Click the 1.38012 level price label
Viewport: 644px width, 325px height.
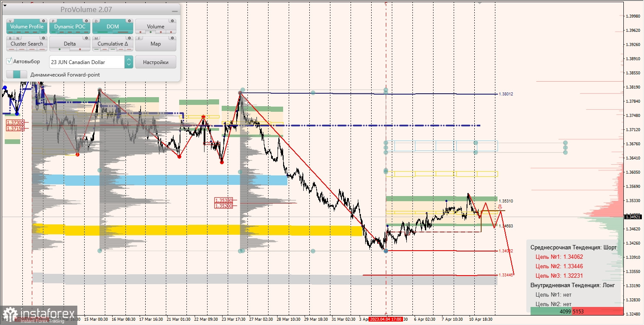click(x=507, y=94)
